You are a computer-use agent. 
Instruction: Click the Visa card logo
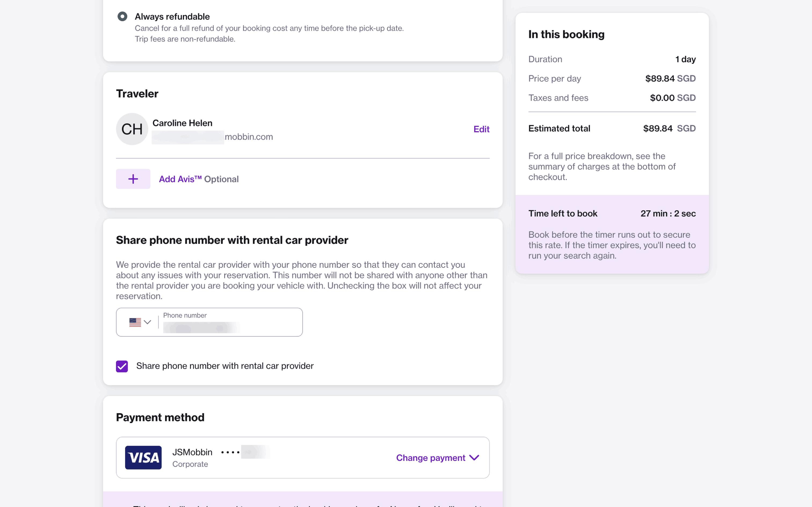coord(143,457)
